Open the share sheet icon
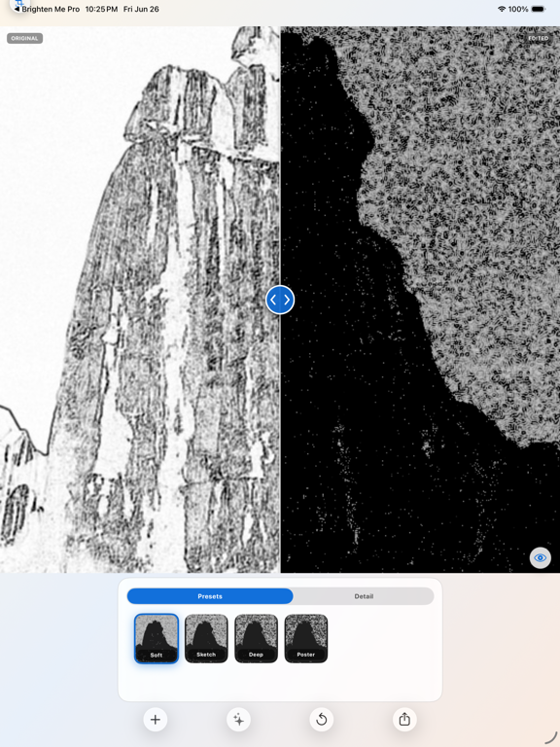The width and height of the screenshot is (560, 747). point(404,720)
